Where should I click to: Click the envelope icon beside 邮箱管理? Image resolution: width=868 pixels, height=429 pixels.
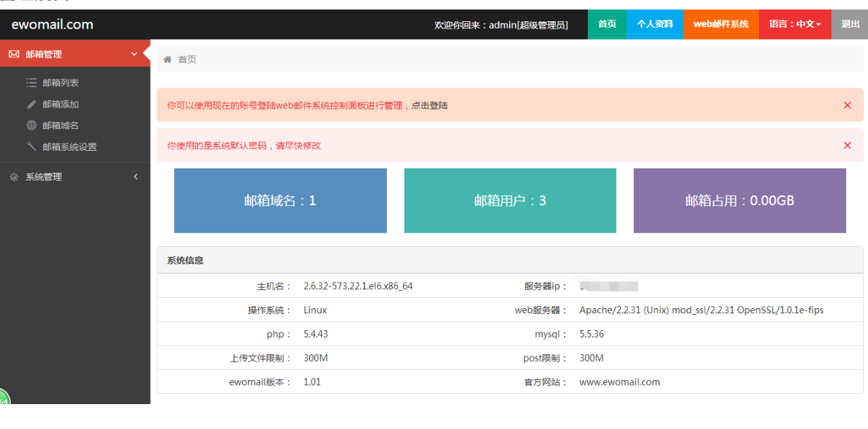point(14,54)
